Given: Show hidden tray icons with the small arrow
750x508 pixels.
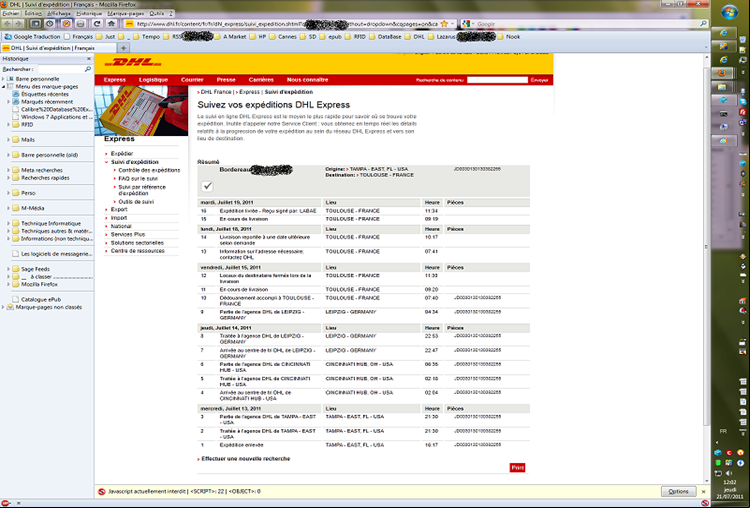Looking at the screenshot, I should coord(717,442).
